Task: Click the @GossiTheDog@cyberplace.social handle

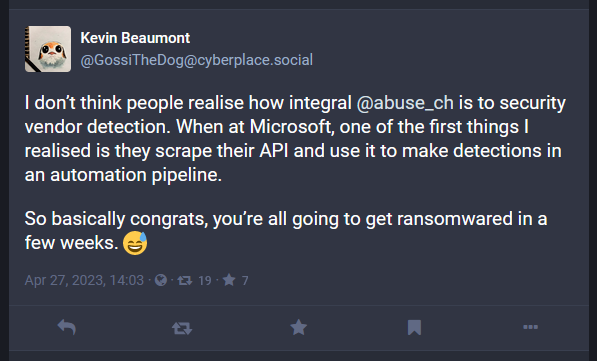Action: 196,60
